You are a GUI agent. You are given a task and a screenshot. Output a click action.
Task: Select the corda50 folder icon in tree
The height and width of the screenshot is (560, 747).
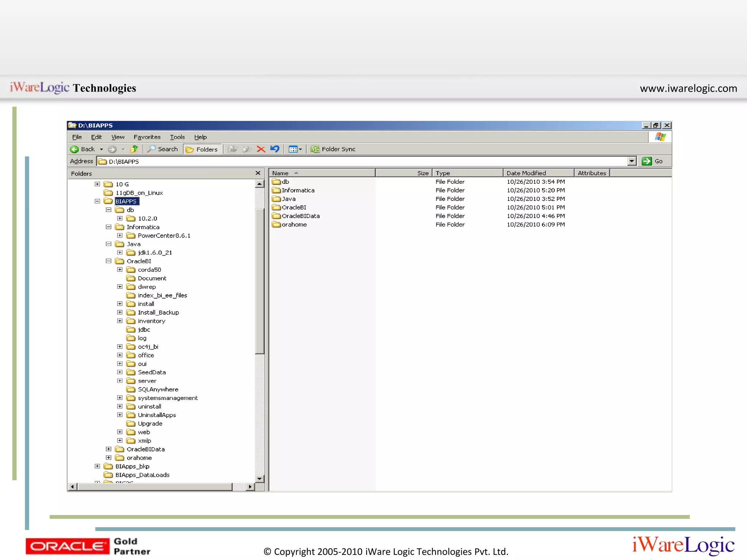(x=131, y=270)
